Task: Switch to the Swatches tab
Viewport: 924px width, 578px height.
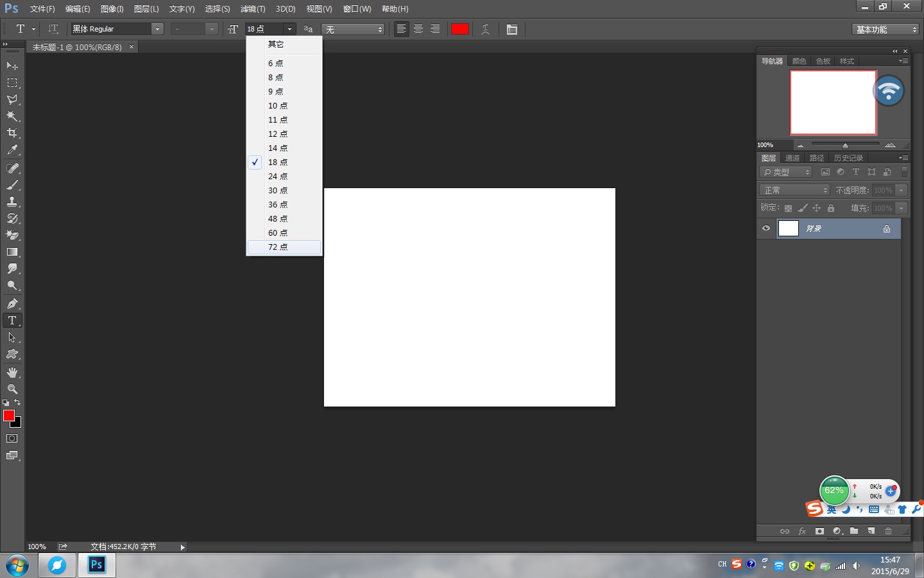Action: pos(823,61)
